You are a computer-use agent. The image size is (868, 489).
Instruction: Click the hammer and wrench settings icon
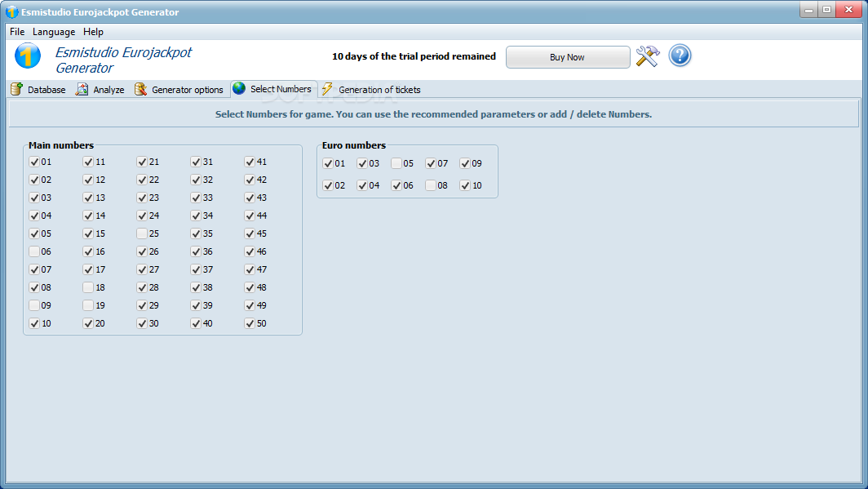click(x=647, y=56)
